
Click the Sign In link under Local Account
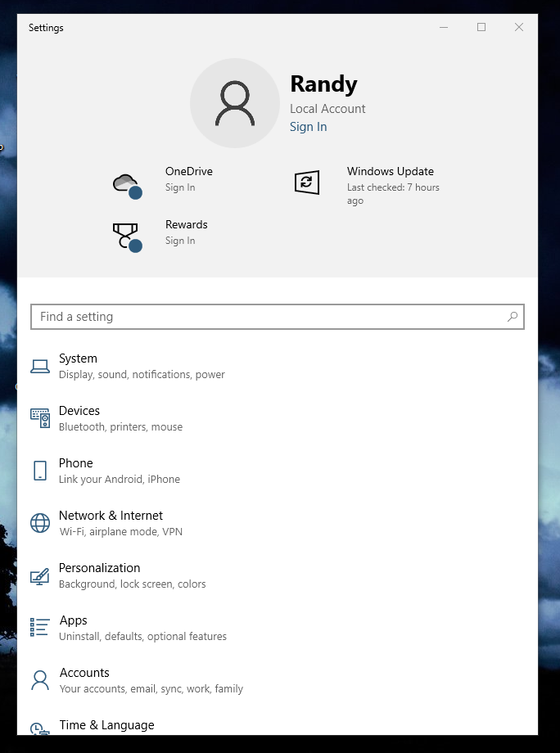point(309,127)
